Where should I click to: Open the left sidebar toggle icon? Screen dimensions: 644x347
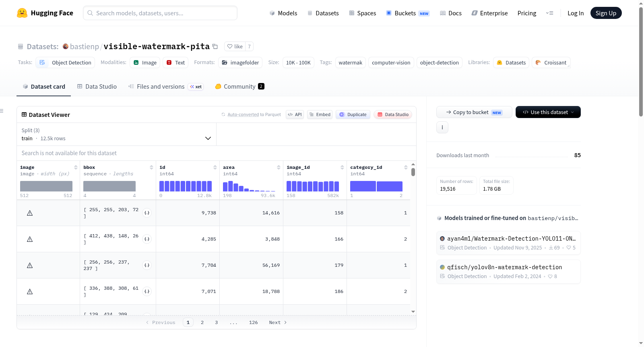(2, 111)
